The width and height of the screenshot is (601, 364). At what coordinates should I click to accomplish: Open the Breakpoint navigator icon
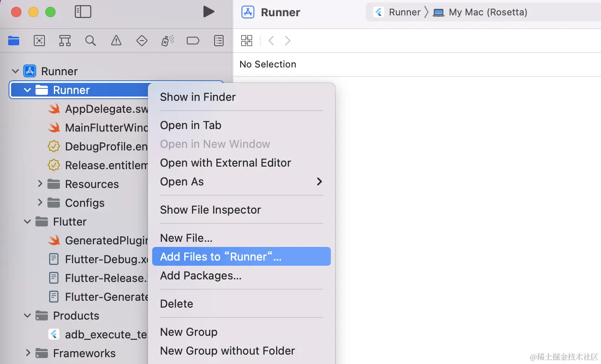point(193,41)
